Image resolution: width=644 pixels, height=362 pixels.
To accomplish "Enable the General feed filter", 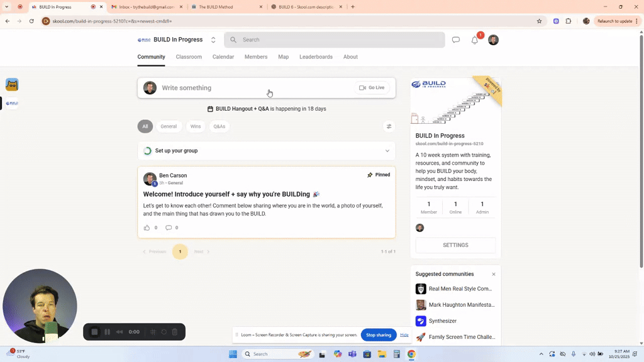I will (x=169, y=126).
